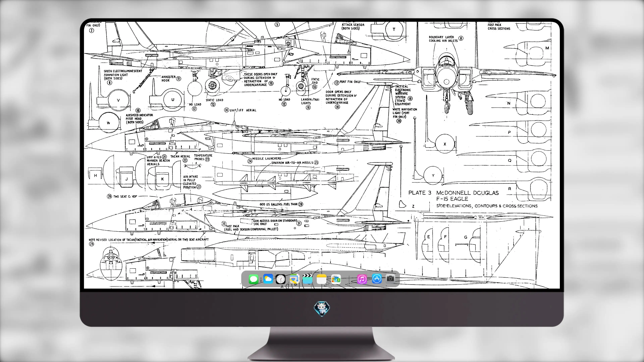Image resolution: width=644 pixels, height=362 pixels.
Task: Open the App Store from the dock
Action: 377,279
